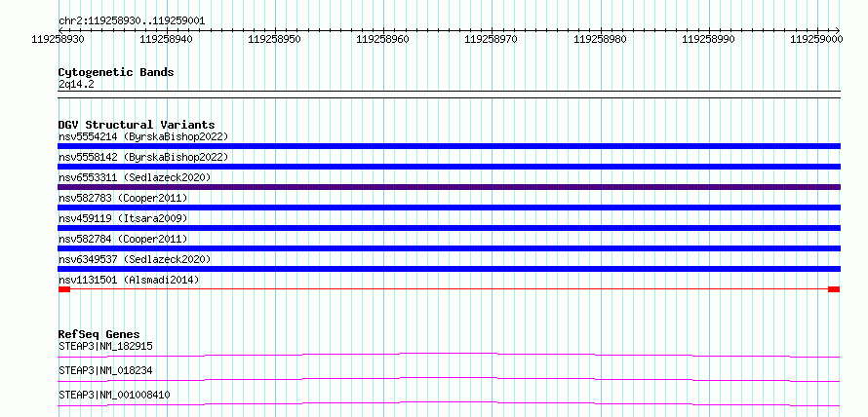Click ruler coordinate 119258960
Screen dimensions: 868x417
coord(383,39)
